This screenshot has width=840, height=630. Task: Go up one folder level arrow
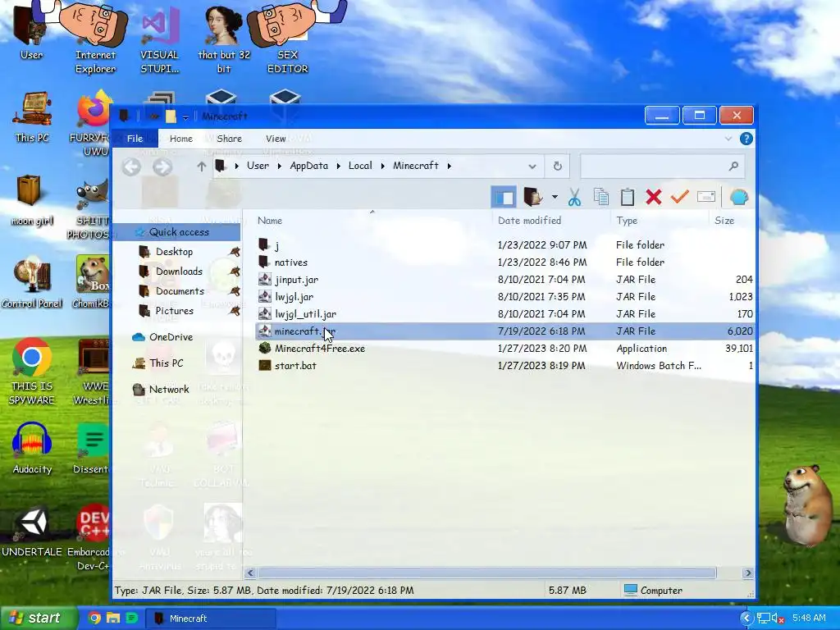click(202, 167)
